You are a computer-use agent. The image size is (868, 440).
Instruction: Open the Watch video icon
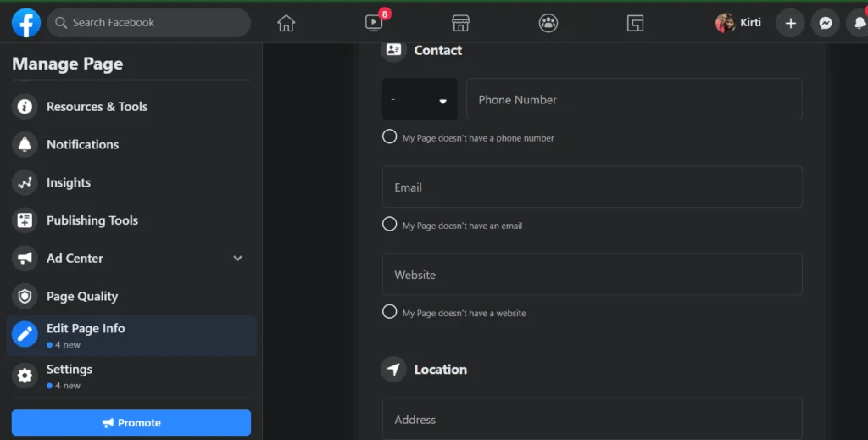coord(374,23)
